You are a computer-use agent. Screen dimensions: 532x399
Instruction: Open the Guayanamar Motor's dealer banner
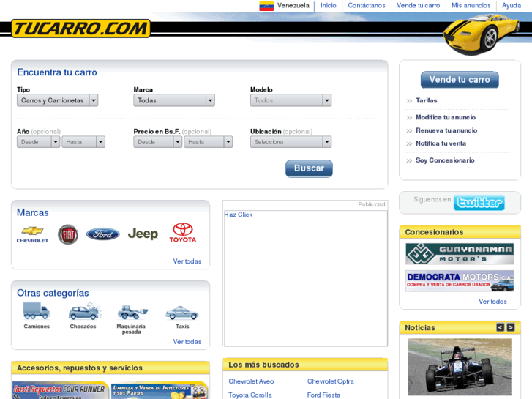pos(460,253)
